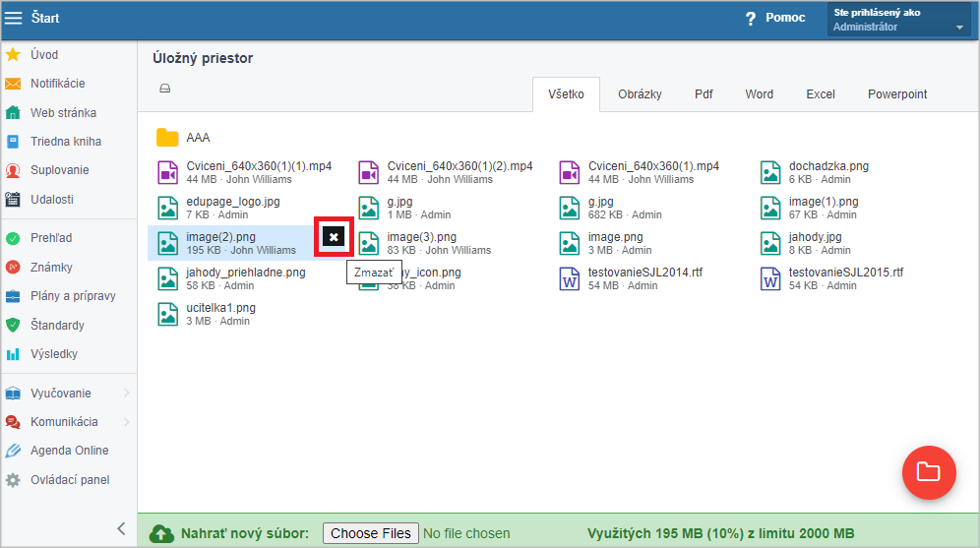980x548 pixels.
Task: Expand the Administrátor account dropdown
Action: point(960,28)
